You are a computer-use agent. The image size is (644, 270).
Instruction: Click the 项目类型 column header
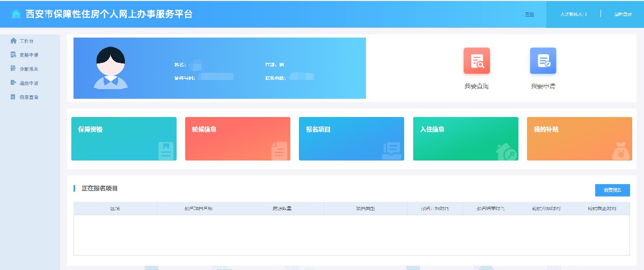[x=365, y=208]
